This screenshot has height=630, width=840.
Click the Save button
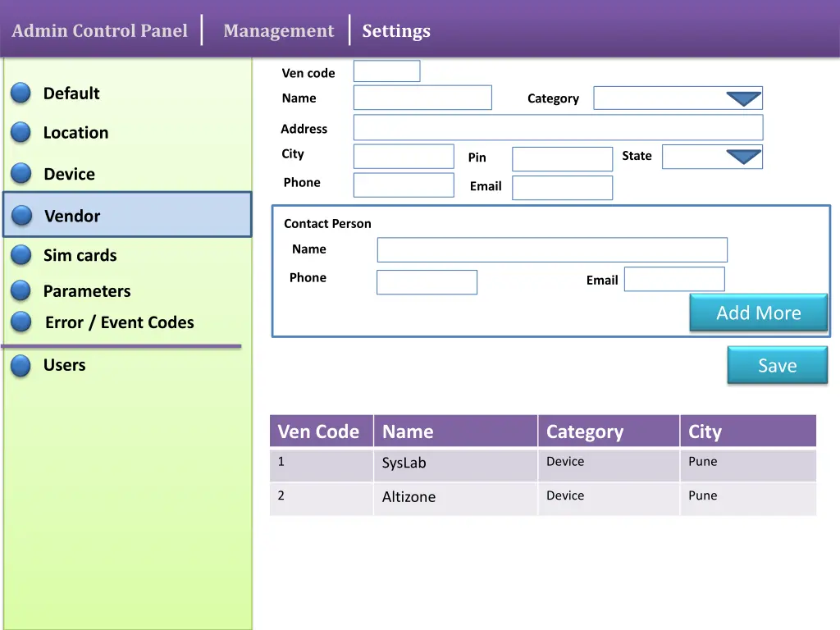pyautogui.click(x=777, y=365)
